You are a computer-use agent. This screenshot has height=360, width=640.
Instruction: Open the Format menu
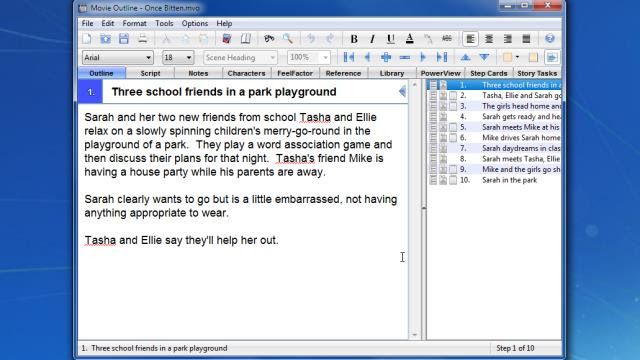pyautogui.click(x=134, y=24)
